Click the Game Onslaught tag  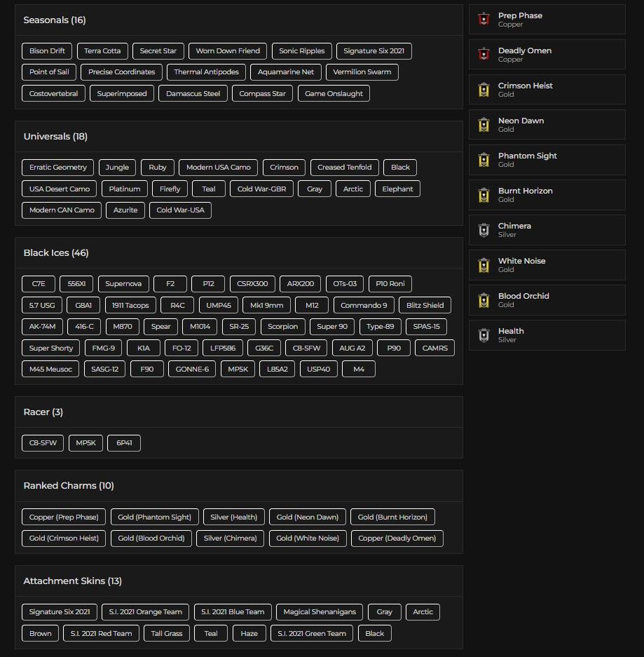pos(334,93)
